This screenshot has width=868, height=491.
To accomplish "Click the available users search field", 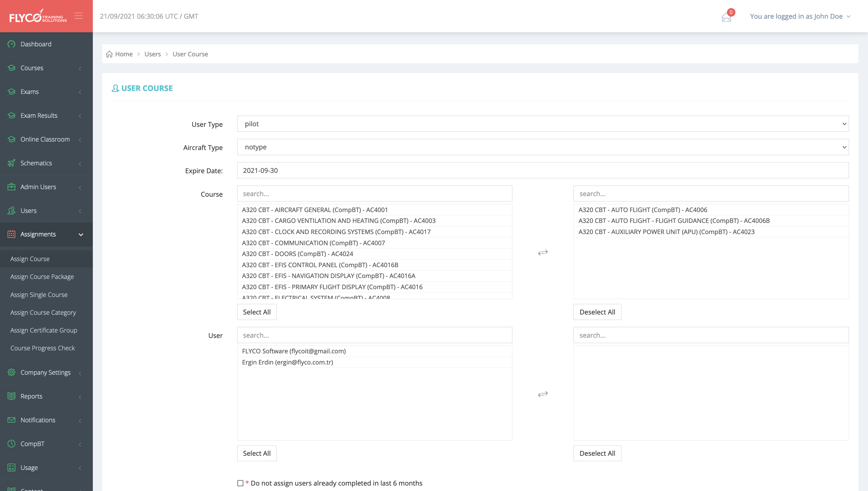I will pyautogui.click(x=374, y=335).
